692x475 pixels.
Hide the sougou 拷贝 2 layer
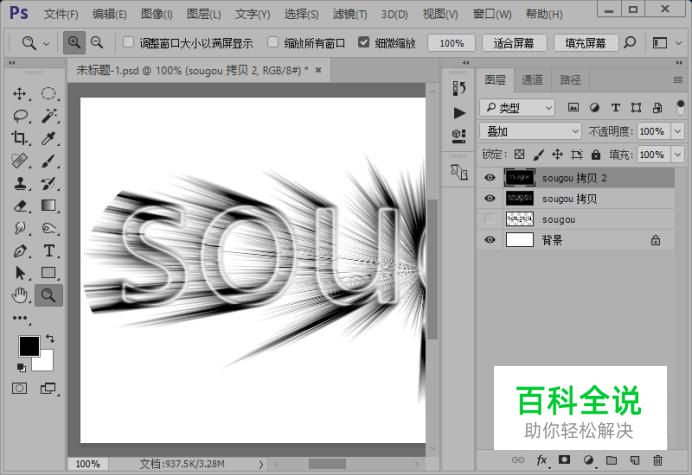(x=489, y=177)
